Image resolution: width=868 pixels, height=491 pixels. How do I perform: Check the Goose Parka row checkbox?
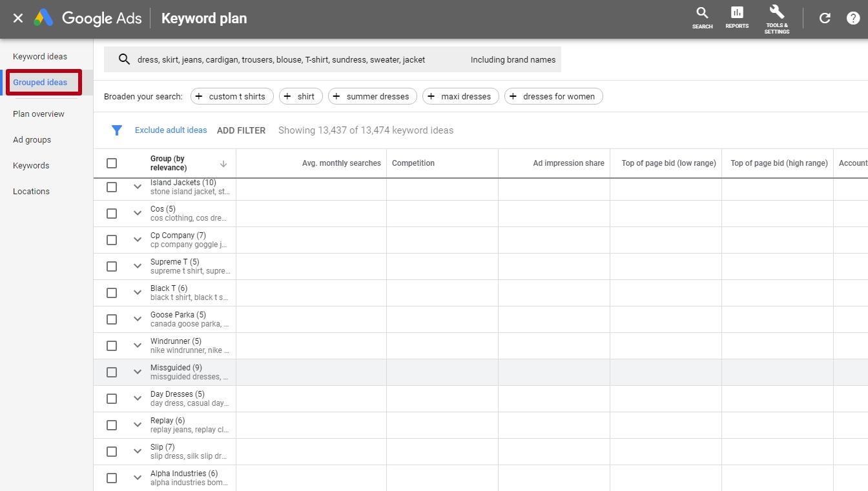pyautogui.click(x=112, y=319)
